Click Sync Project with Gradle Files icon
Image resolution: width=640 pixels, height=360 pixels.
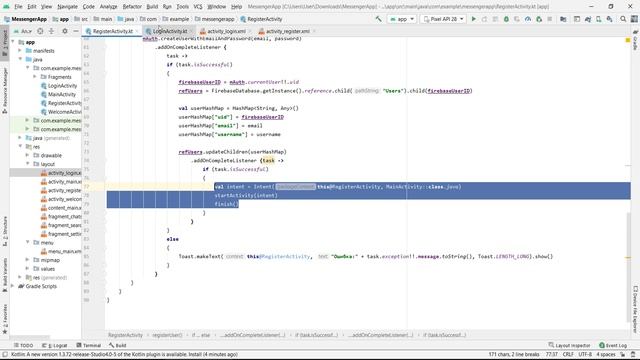click(588, 19)
